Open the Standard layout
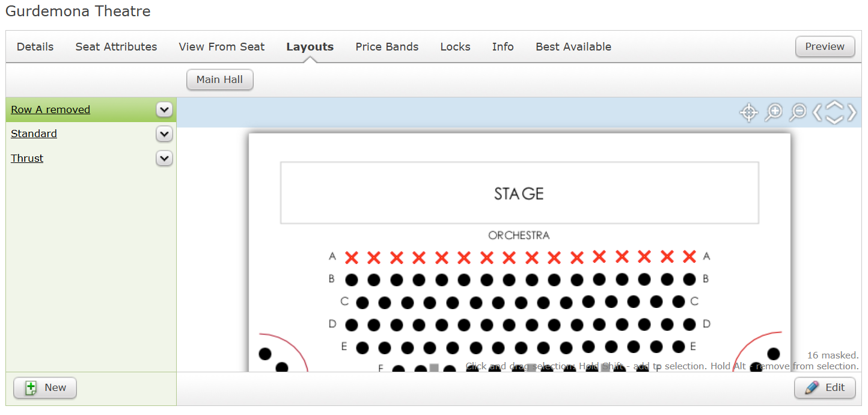Screen dimensions: 868x415 coord(34,134)
